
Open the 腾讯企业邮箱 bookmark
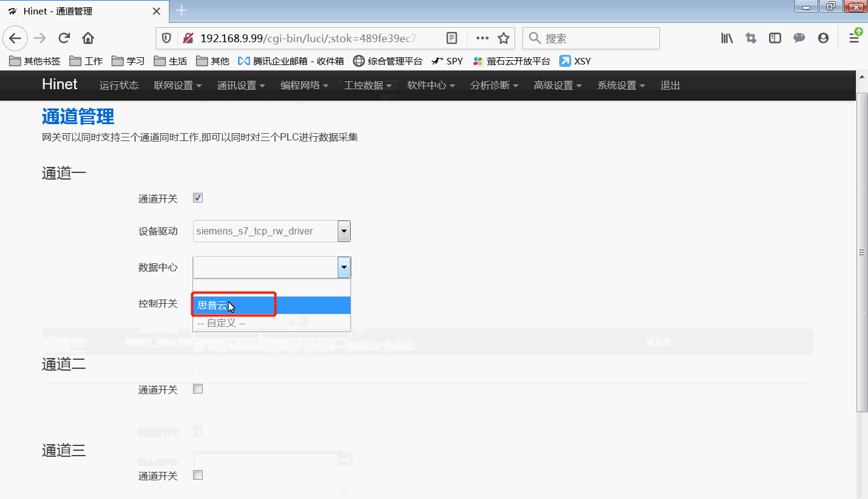(x=291, y=61)
